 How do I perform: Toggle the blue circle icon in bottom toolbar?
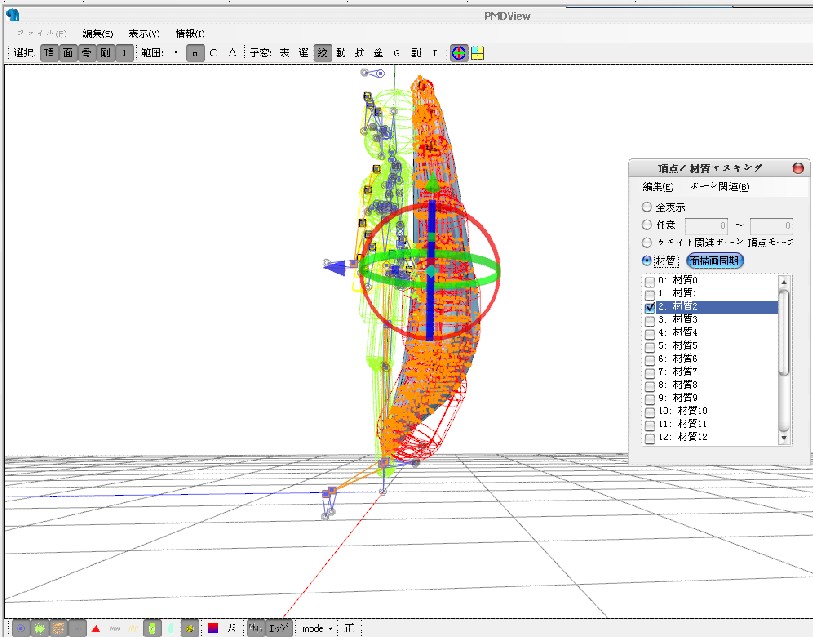(x=21, y=629)
